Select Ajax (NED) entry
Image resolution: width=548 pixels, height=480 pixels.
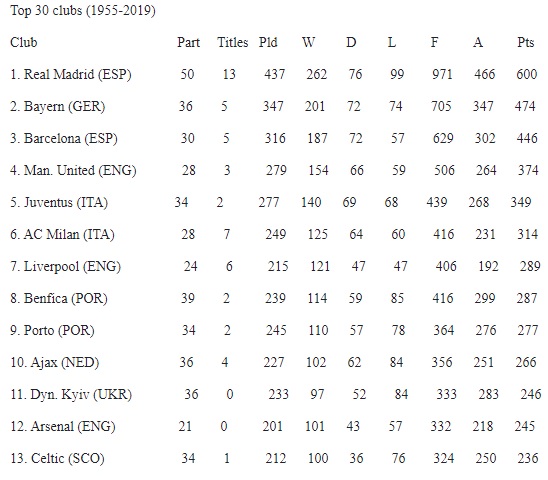click(55, 362)
